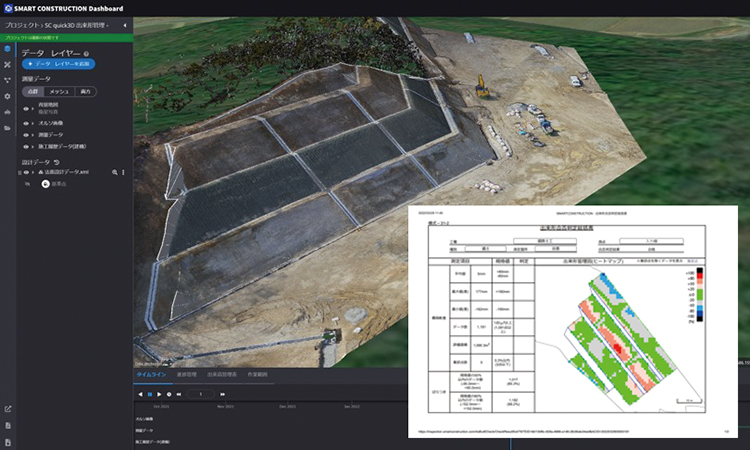Open the three-dot menu for 法面設計データ.xml
Viewport: 750px width, 450px height.
pyautogui.click(x=122, y=172)
